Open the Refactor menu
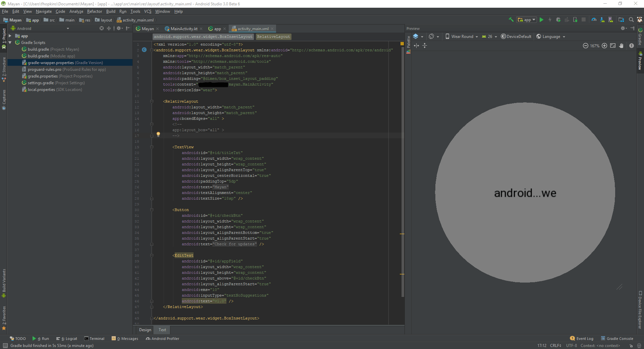This screenshot has height=349, width=644. click(95, 11)
